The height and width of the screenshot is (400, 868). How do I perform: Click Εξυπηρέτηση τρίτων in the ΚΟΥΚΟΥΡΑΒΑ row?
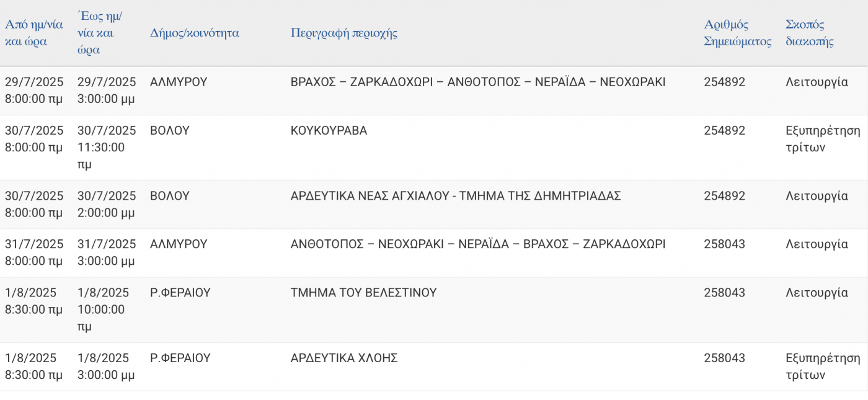click(823, 139)
